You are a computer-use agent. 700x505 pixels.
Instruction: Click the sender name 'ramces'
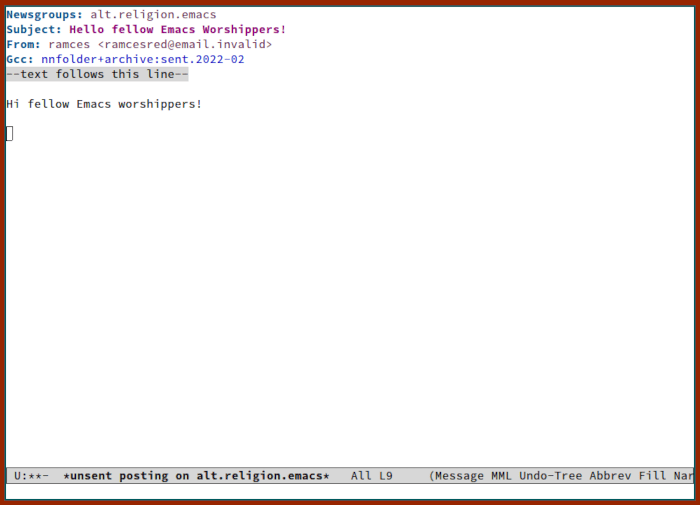69,45
